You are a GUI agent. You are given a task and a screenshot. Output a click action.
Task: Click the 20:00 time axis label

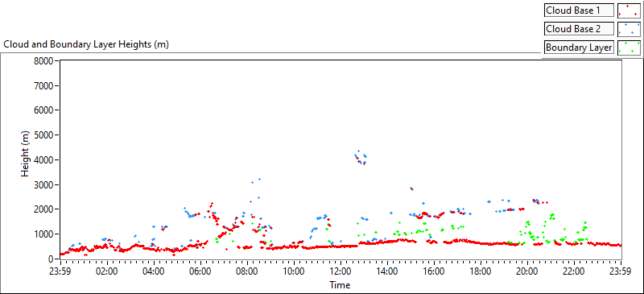click(x=527, y=271)
